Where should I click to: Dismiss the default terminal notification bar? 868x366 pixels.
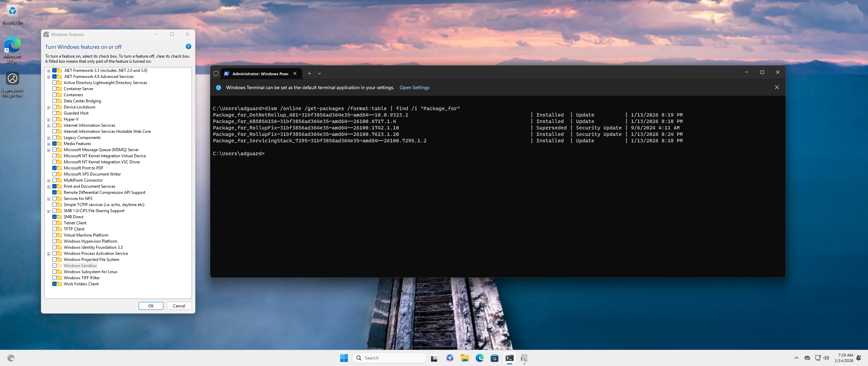click(777, 87)
